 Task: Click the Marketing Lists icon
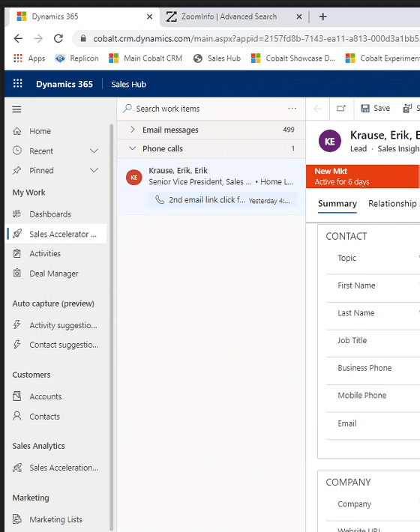coord(17,519)
